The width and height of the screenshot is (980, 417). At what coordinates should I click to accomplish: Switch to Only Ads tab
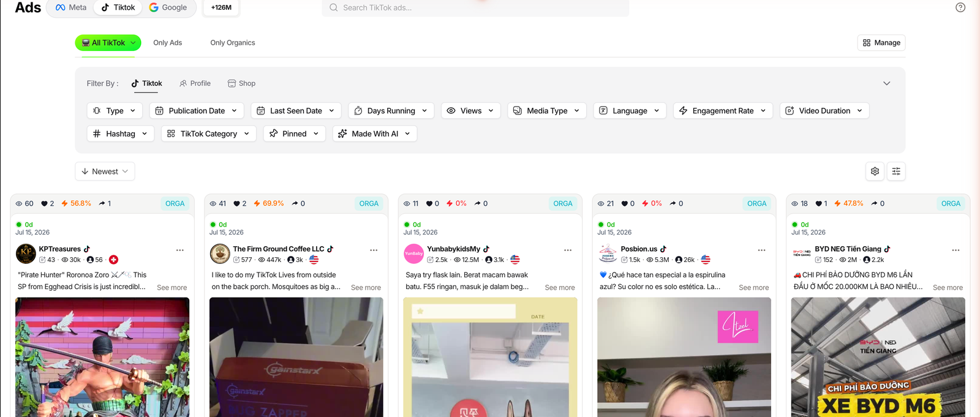pos(167,43)
